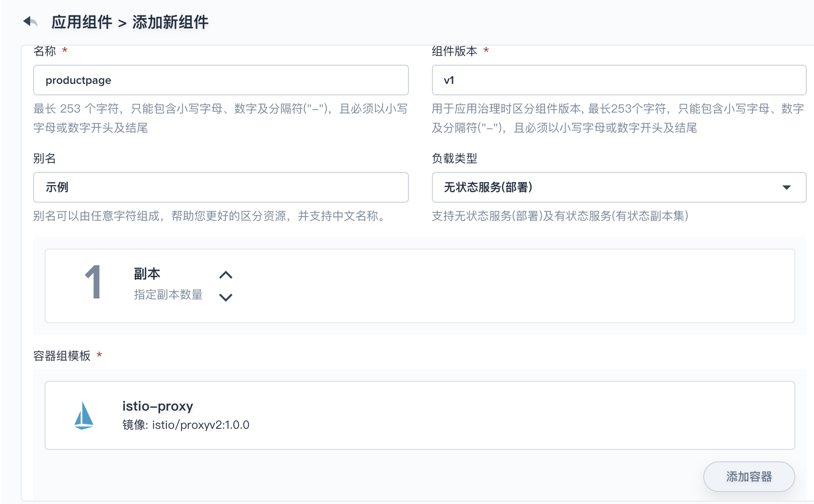This screenshot has height=504, width=814.
Task: Click the 组件版本 input field with v1
Action: pyautogui.click(x=619, y=80)
